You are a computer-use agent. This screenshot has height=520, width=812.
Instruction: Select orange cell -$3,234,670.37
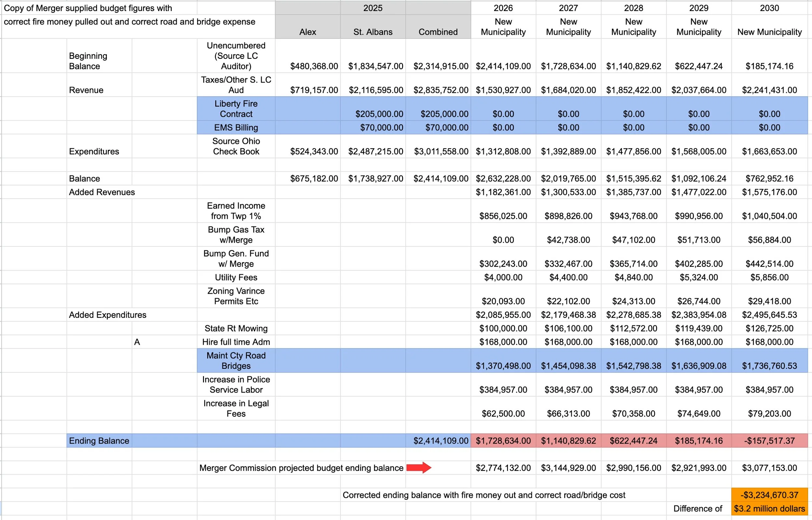click(769, 495)
